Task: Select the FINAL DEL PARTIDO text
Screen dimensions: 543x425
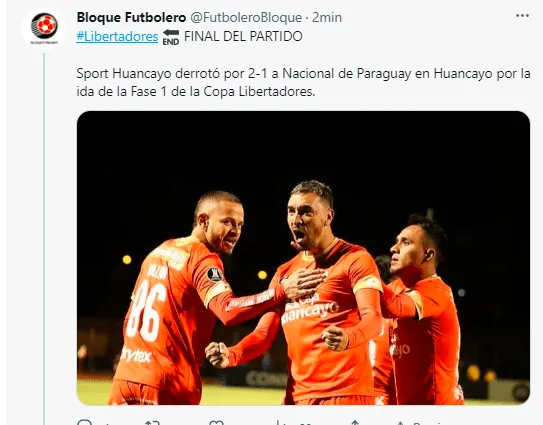Action: coord(243,36)
